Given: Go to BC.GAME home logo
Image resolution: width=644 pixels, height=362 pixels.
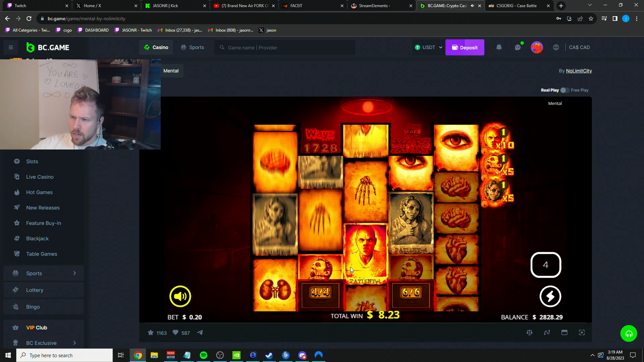Looking at the screenshot, I should (x=48, y=47).
